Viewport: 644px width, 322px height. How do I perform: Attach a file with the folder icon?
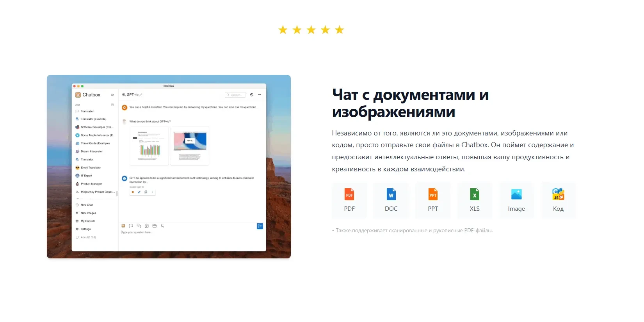(x=155, y=226)
